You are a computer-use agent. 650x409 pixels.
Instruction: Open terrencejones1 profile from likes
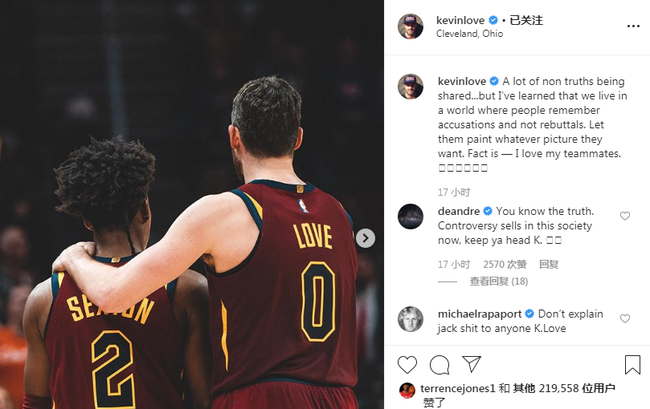458,388
